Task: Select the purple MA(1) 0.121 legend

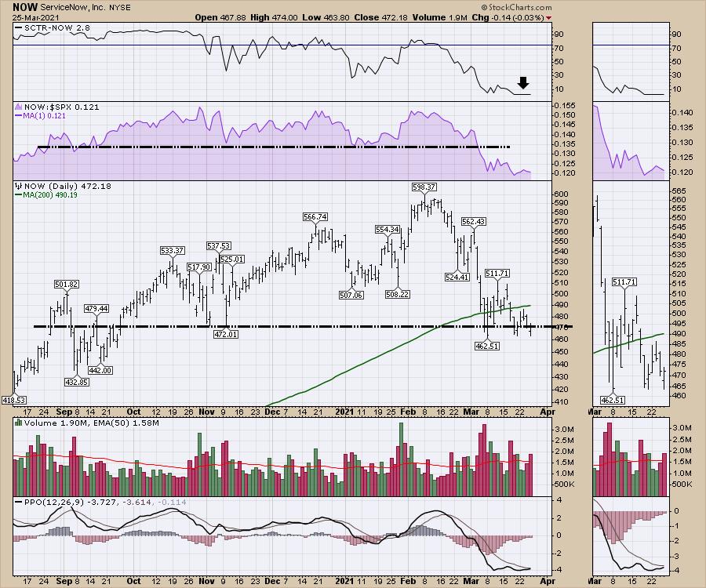Action: click(x=41, y=115)
